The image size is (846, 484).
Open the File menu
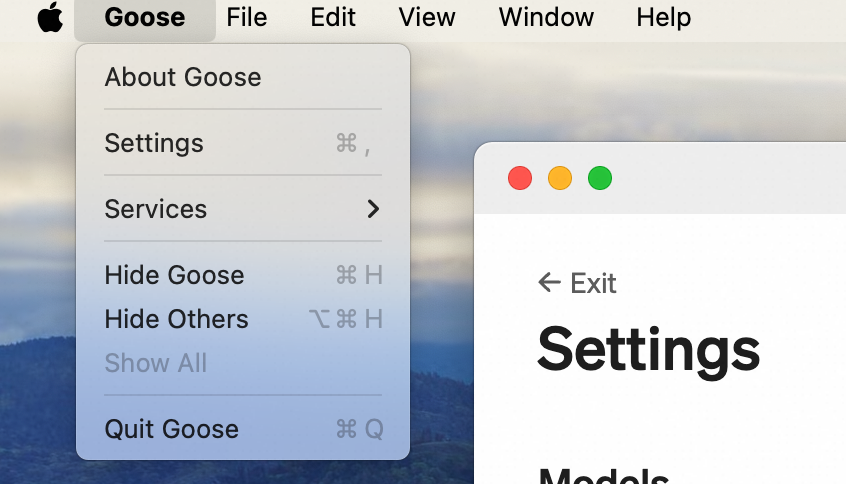click(247, 17)
